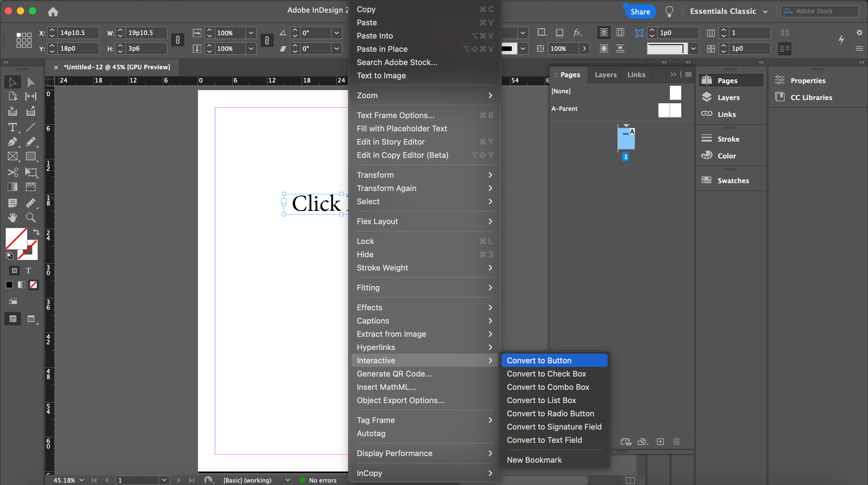The width and height of the screenshot is (868, 485).
Task: Open the rotation angle dropdown
Action: coord(336,33)
